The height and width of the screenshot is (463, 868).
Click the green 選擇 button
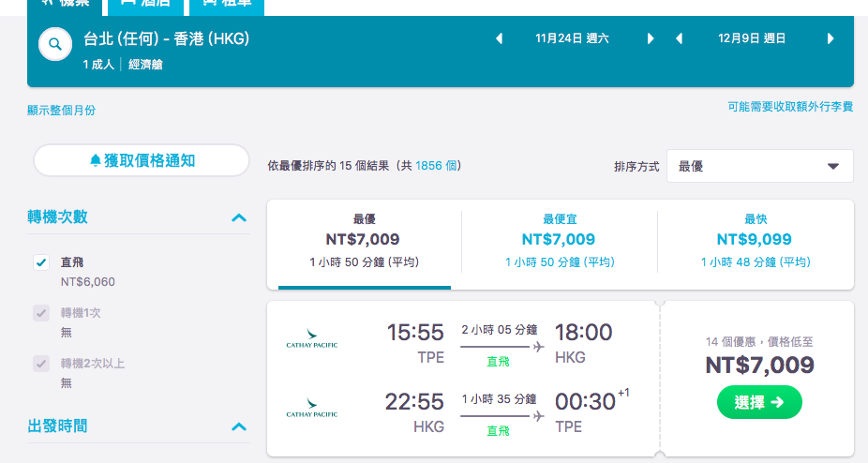[759, 402]
